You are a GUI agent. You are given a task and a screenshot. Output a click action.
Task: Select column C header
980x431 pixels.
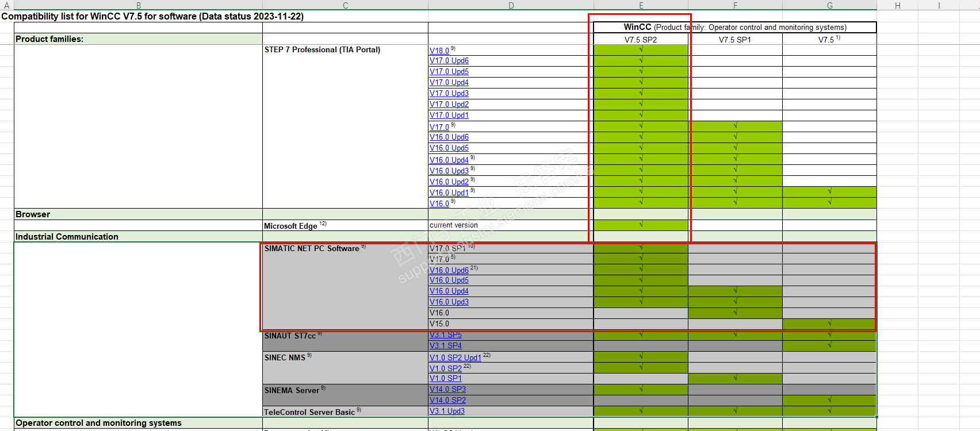point(346,5)
